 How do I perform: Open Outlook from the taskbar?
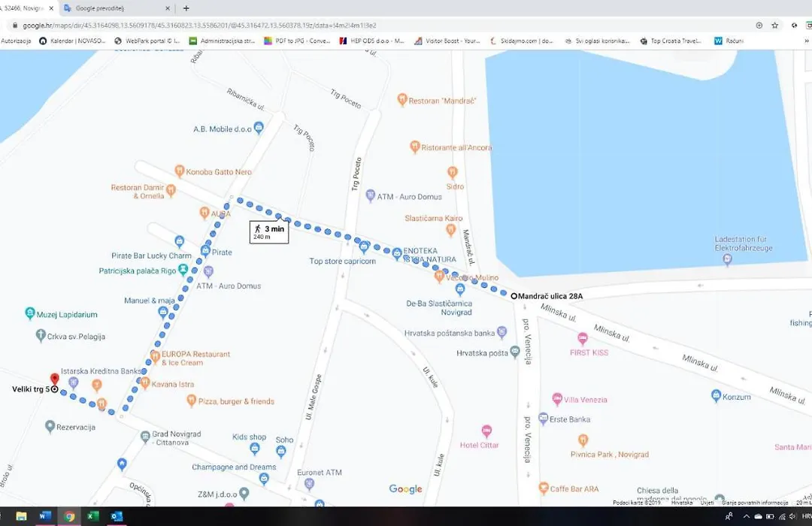tap(117, 516)
